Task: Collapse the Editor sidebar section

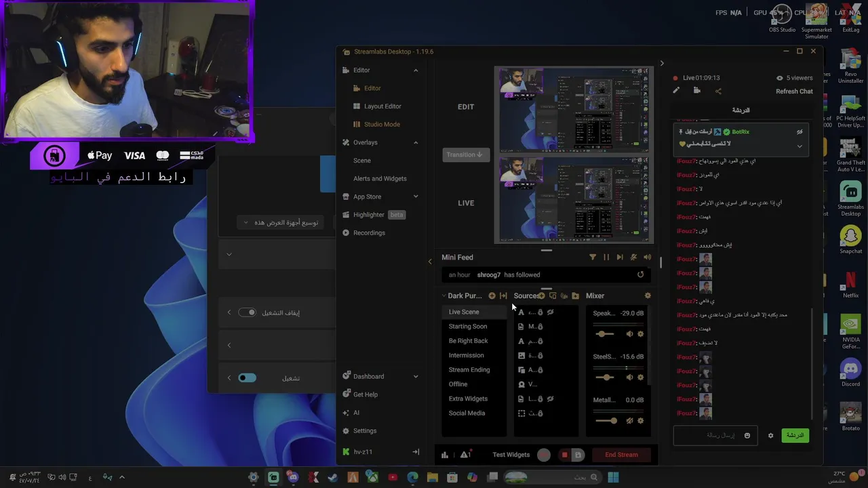Action: pos(416,70)
